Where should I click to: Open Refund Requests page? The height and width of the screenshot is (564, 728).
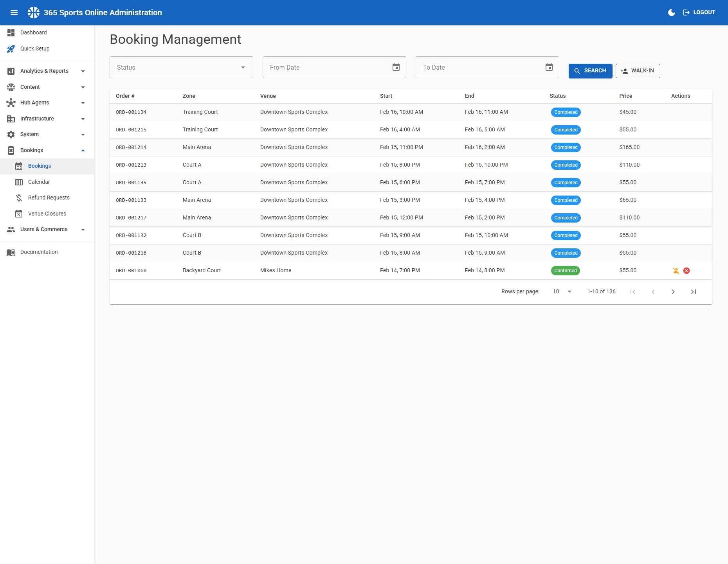pos(47,198)
